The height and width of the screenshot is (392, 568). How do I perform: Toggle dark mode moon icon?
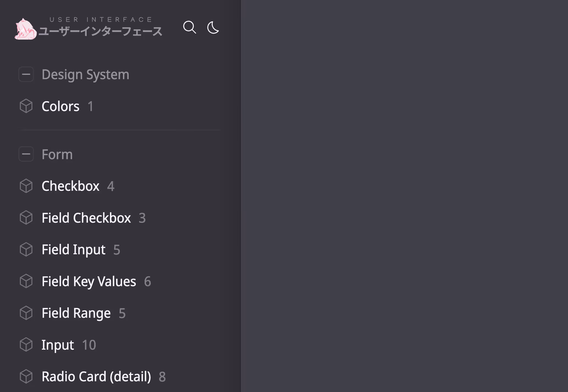(213, 27)
